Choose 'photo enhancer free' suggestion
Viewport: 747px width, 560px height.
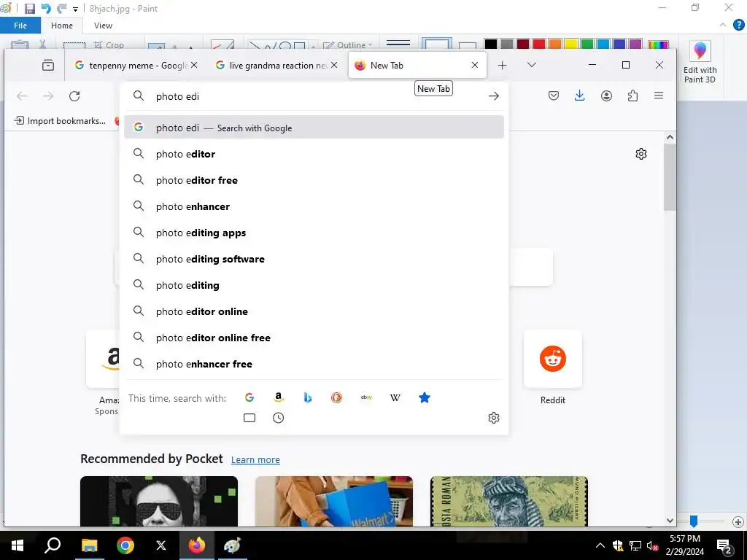[314, 364]
